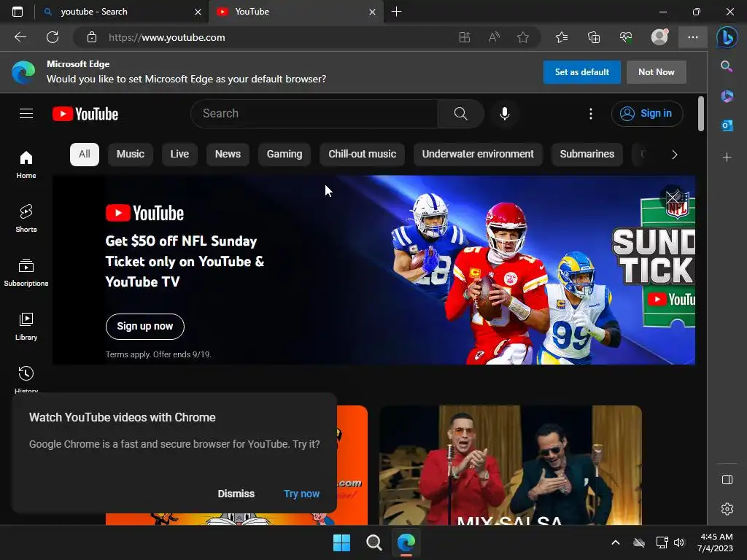Open Outlook in the Edge sidebar

coord(727,125)
